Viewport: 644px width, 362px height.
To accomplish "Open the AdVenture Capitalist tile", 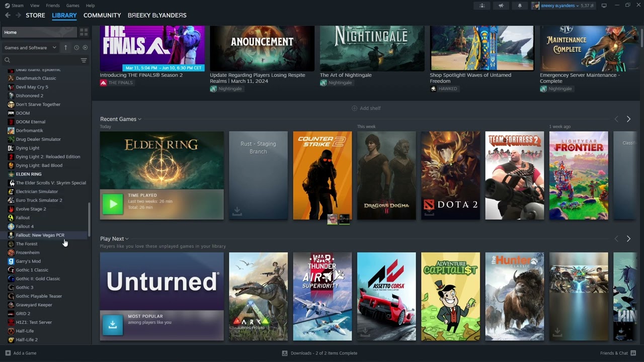I will pyautogui.click(x=450, y=297).
